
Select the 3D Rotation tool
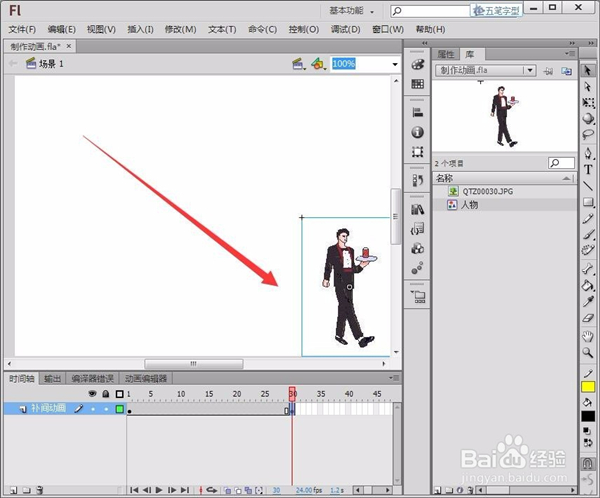coord(588,119)
